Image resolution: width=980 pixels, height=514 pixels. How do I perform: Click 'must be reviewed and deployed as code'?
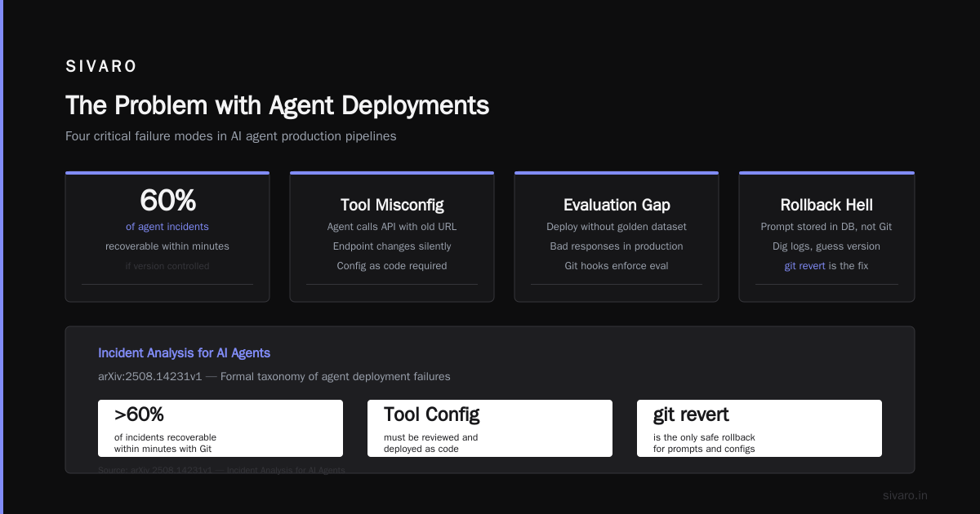click(431, 443)
